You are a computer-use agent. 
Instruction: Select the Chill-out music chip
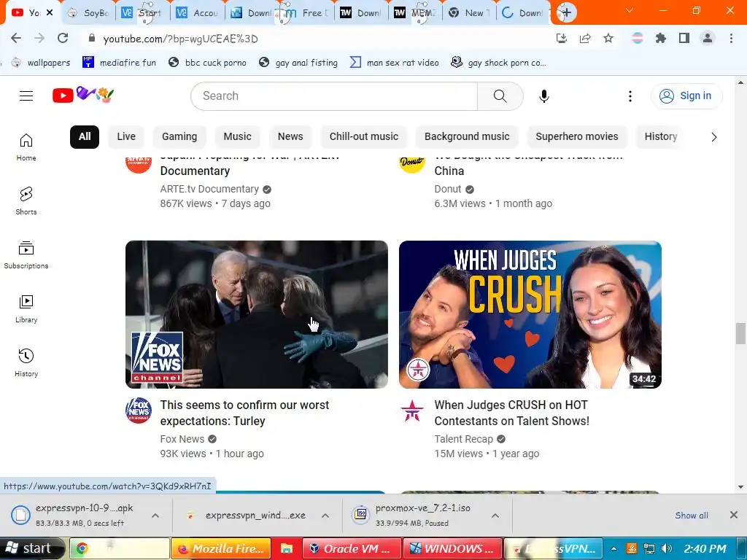(363, 136)
